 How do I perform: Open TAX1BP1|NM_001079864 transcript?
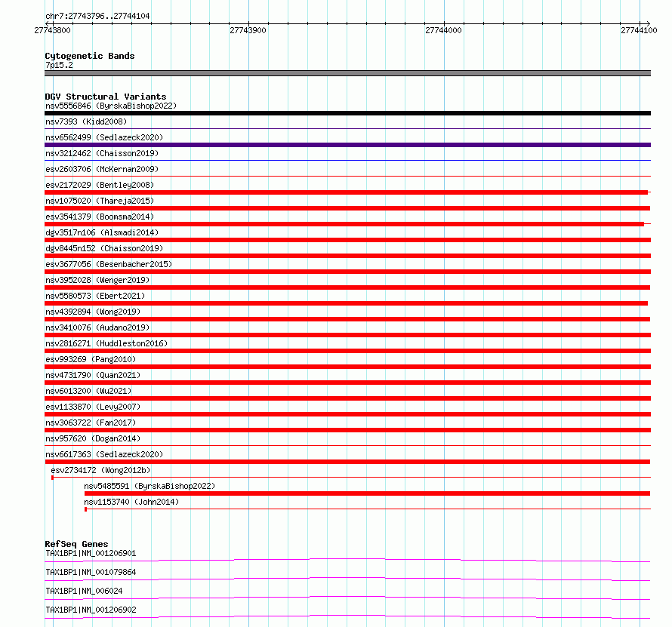pyautogui.click(x=91, y=572)
